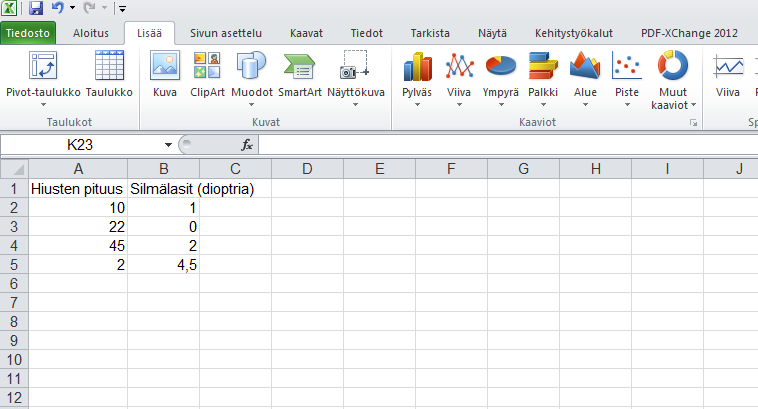
Task: Insert a Pivot-taulukko pivot table
Action: point(42,76)
